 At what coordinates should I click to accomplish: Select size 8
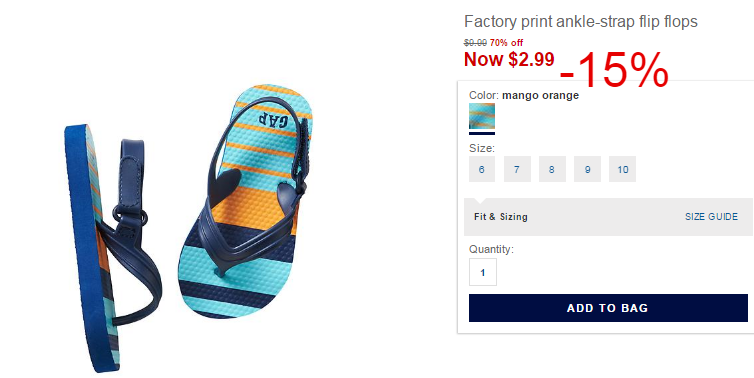tap(552, 169)
